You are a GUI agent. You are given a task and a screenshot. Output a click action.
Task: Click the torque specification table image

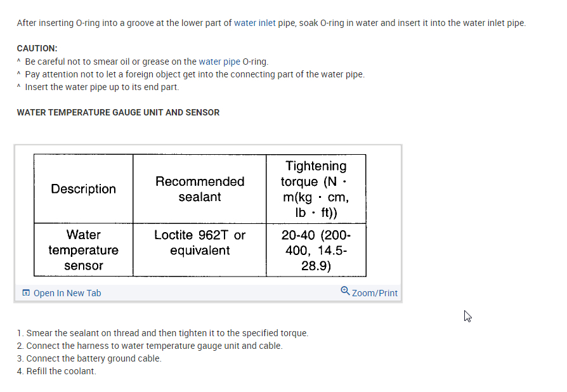(x=200, y=216)
